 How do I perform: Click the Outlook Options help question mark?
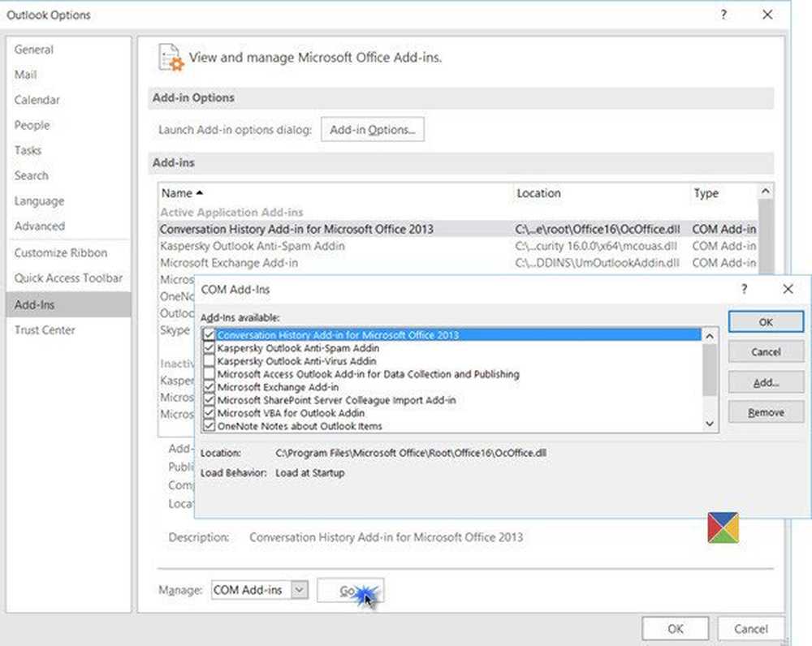click(723, 15)
